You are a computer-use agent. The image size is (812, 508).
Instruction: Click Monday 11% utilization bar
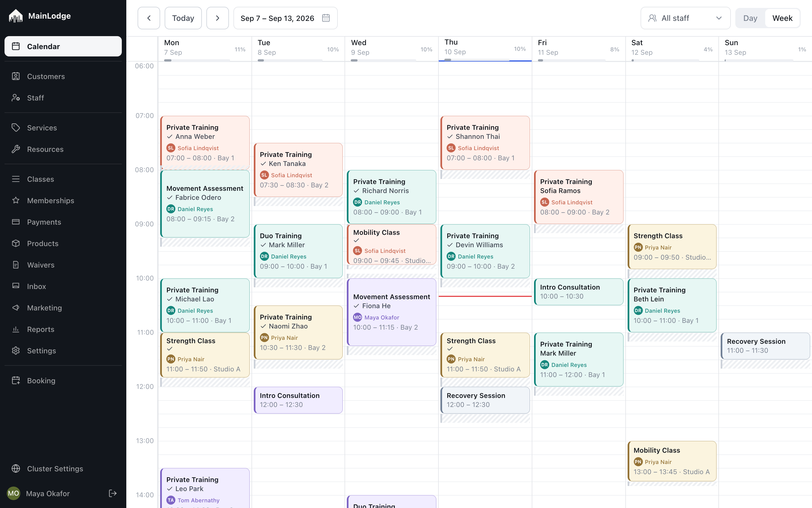tap(197, 60)
